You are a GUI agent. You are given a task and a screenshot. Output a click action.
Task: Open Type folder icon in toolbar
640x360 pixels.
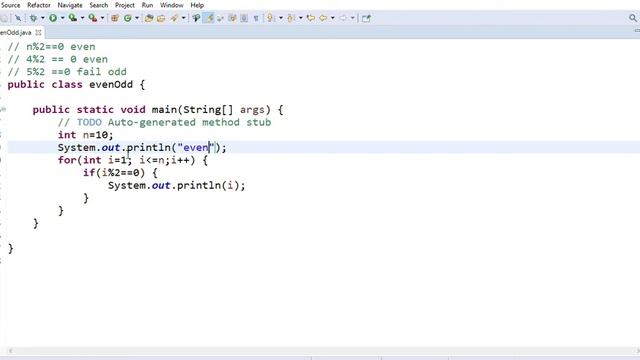point(149,18)
